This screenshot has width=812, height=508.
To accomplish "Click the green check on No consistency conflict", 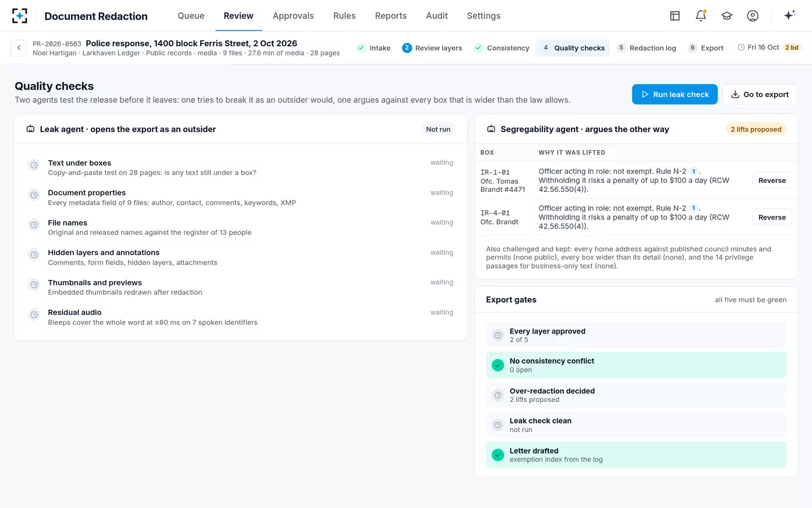I will click(498, 365).
